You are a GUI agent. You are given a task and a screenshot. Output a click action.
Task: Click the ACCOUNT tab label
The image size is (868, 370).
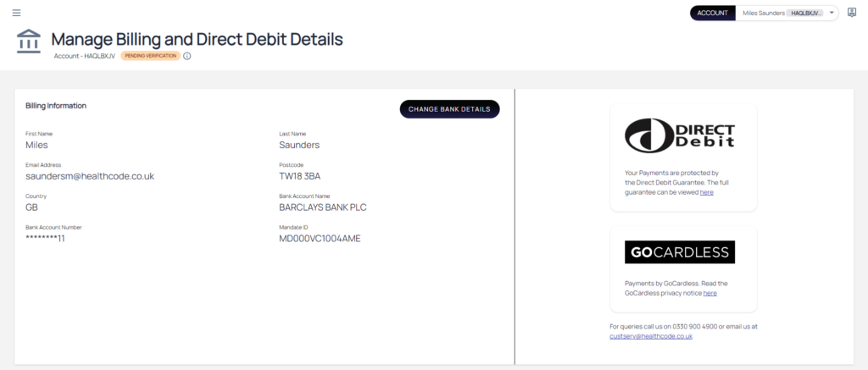[x=712, y=13]
